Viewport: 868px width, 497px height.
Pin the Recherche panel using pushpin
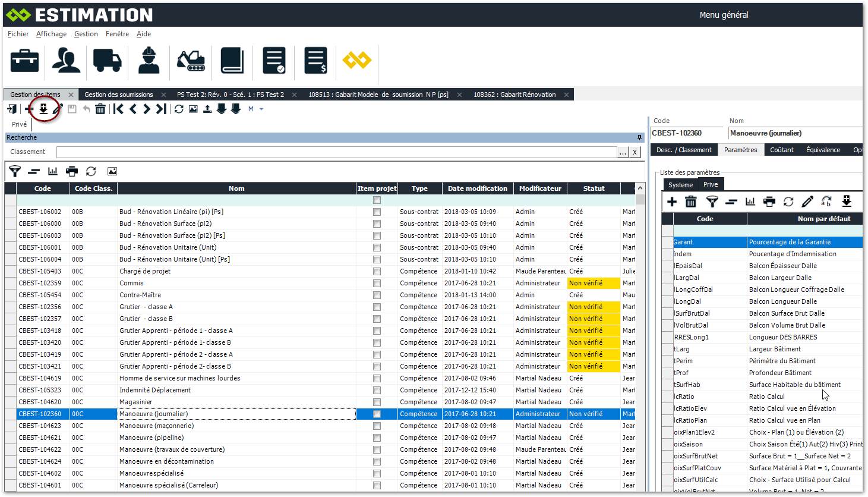[639, 137]
